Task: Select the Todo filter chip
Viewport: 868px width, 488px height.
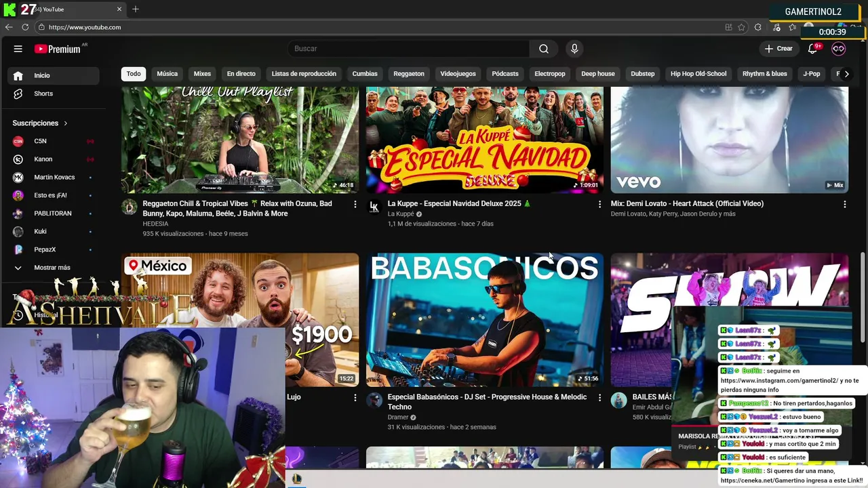Action: [134, 74]
